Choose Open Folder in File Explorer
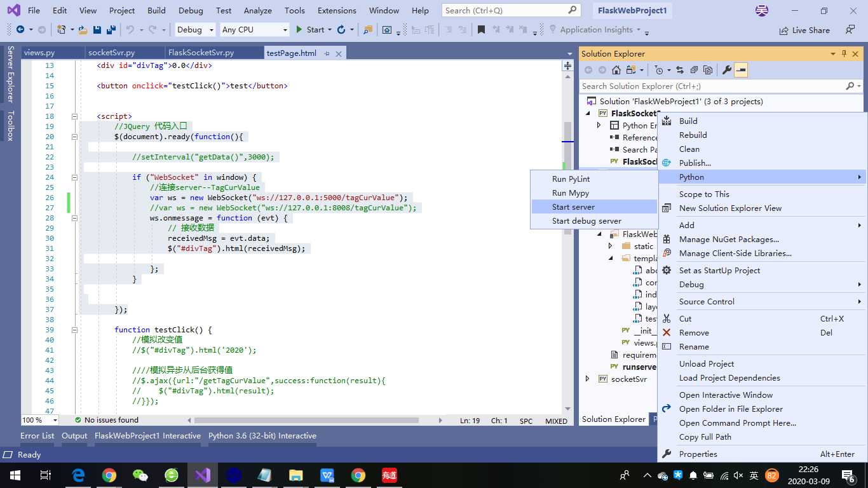 763,409
